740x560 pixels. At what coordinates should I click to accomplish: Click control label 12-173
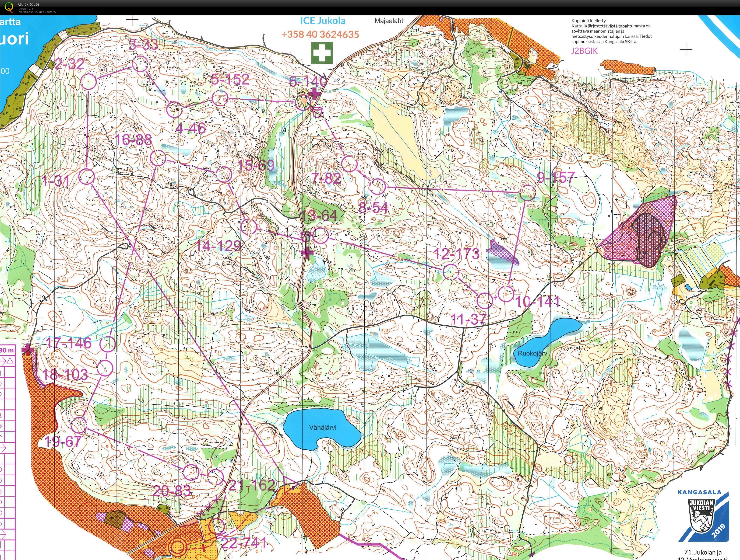(457, 254)
